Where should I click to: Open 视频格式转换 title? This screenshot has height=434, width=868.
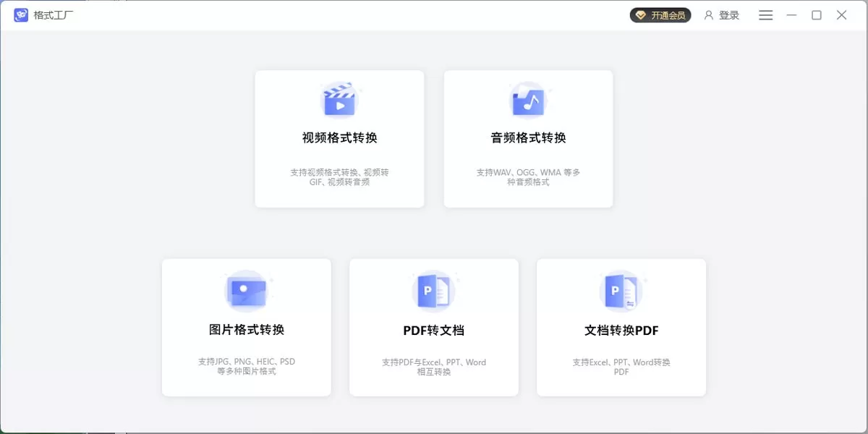tap(340, 138)
